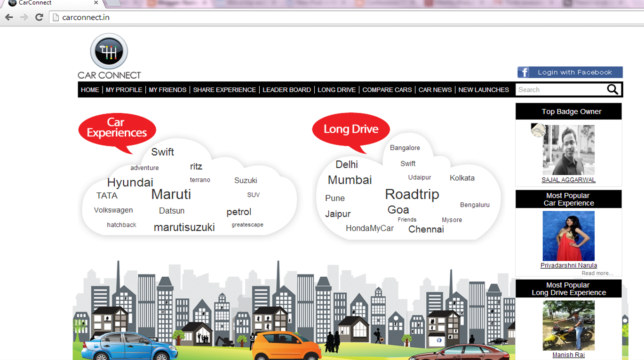The width and height of the screenshot is (644, 360).
Task: Click the Read more... link
Action: [x=597, y=273]
